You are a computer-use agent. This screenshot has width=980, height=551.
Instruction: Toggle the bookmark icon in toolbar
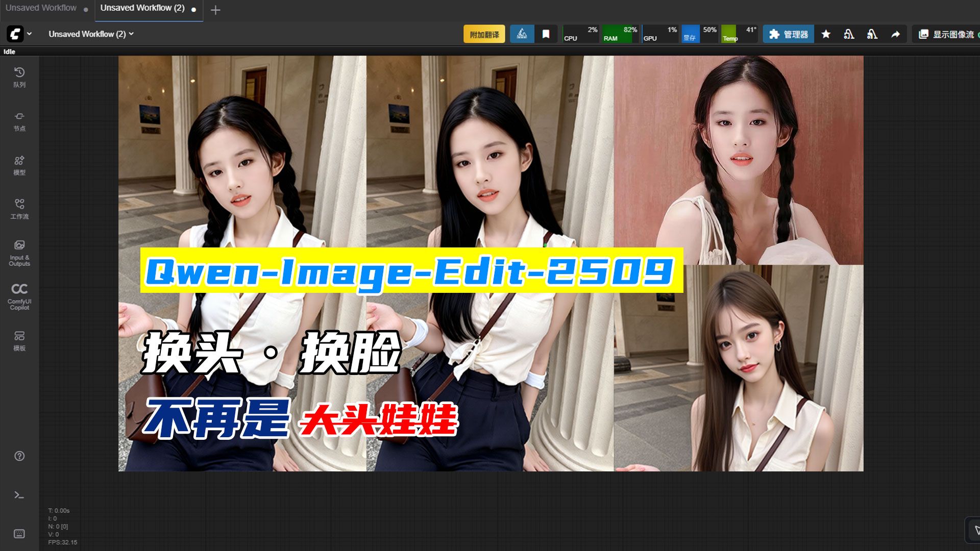coord(546,34)
